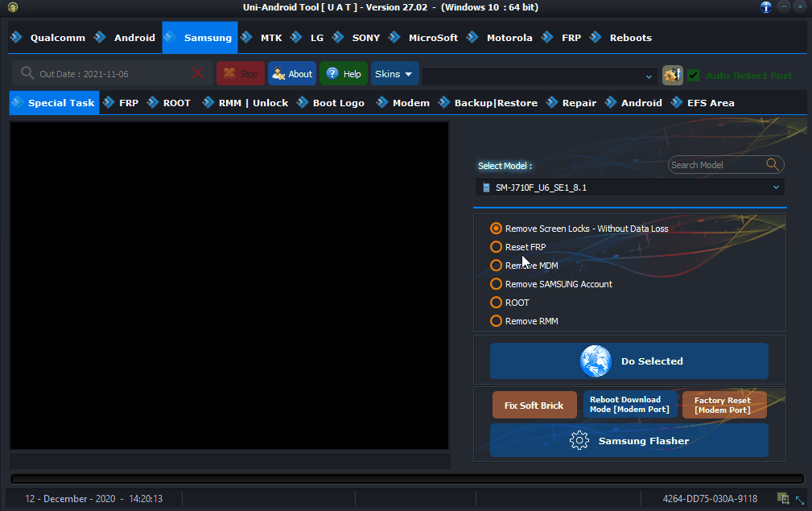Click the app logo icon in title bar

12,7
